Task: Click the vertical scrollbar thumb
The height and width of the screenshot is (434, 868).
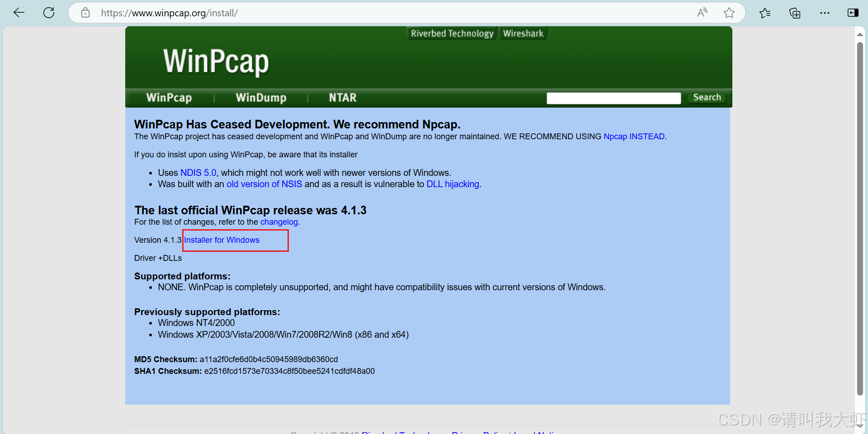Action: pyautogui.click(x=860, y=219)
